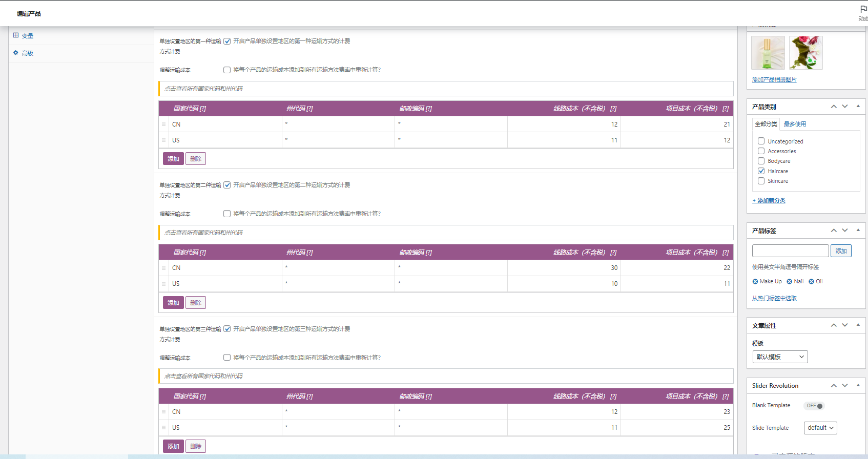Remove the Make Up tag
Screen dimensions: 868x459
(755, 282)
